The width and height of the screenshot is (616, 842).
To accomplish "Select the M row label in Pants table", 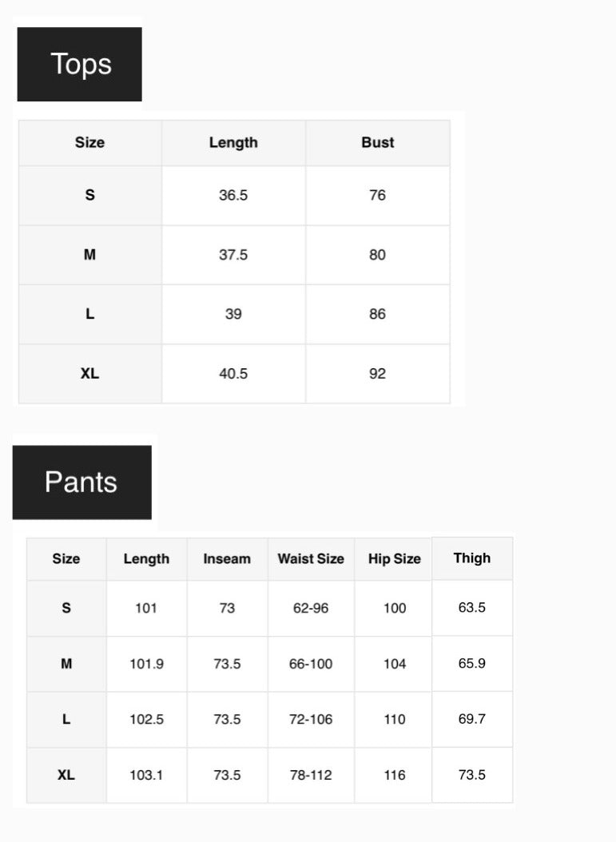I will (x=66, y=663).
